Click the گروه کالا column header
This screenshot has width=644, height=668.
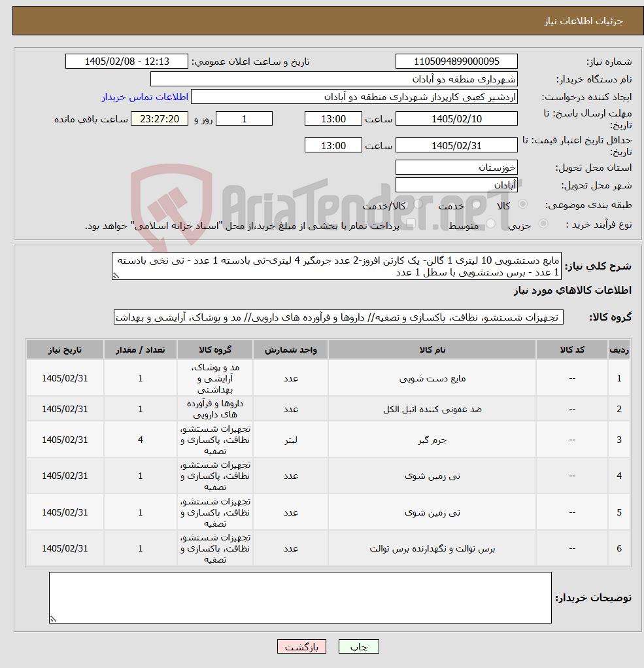(215, 350)
